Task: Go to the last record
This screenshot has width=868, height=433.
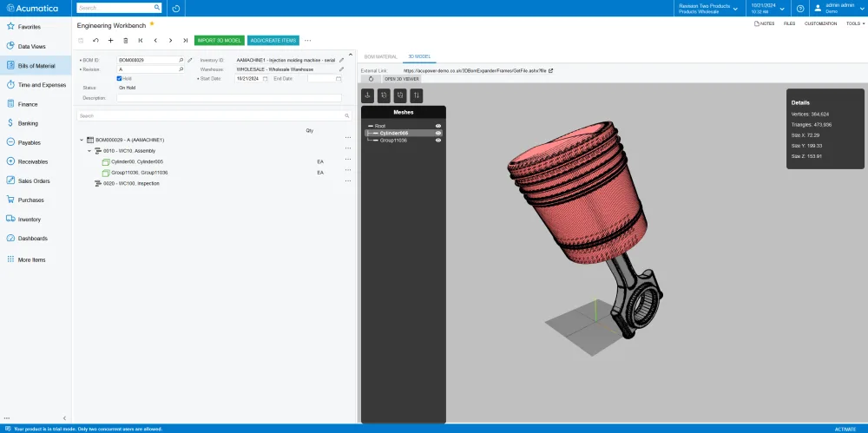Action: tap(185, 40)
